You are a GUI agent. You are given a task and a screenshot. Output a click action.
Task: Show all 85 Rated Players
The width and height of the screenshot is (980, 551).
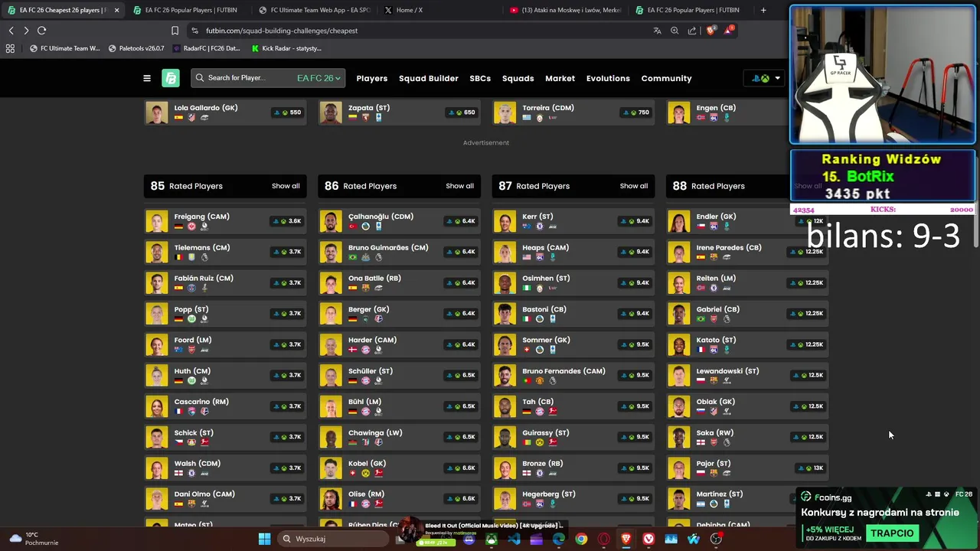(x=286, y=186)
